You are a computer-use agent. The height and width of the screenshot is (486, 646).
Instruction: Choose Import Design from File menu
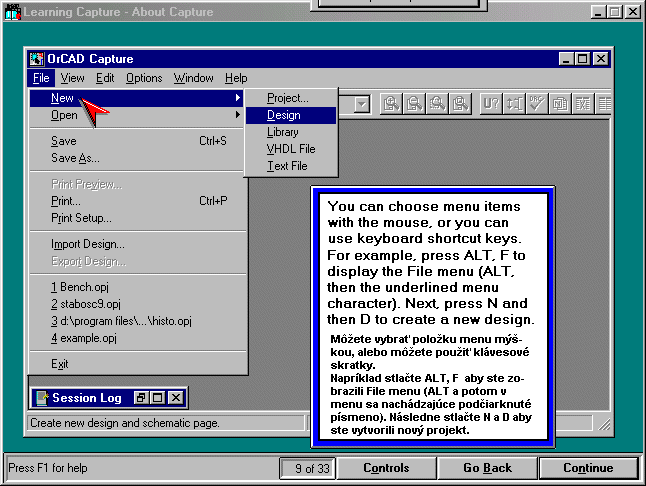tap(88, 244)
